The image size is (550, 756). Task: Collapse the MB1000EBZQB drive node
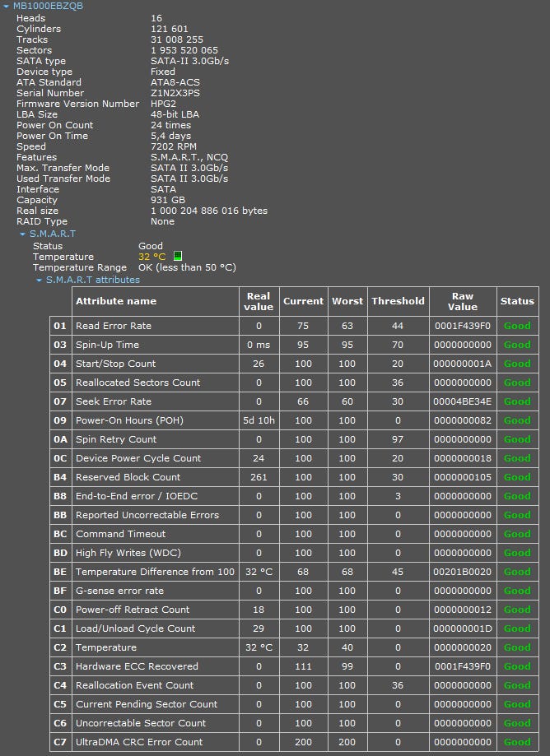(7, 7)
